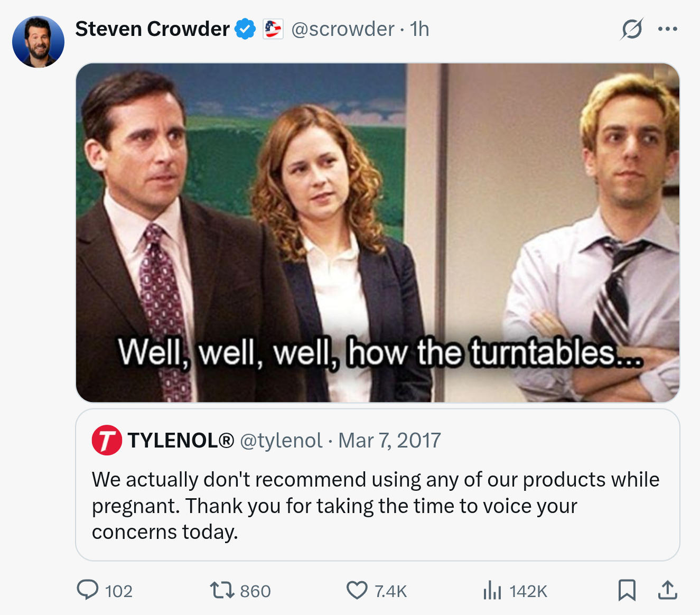The height and width of the screenshot is (615, 700).
Task: Open the reply comment icon
Action: point(88,590)
